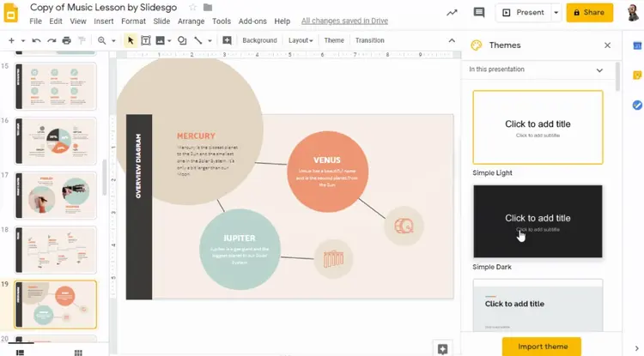The width and height of the screenshot is (644, 356).
Task: Open the account profile picture
Action: point(635,12)
